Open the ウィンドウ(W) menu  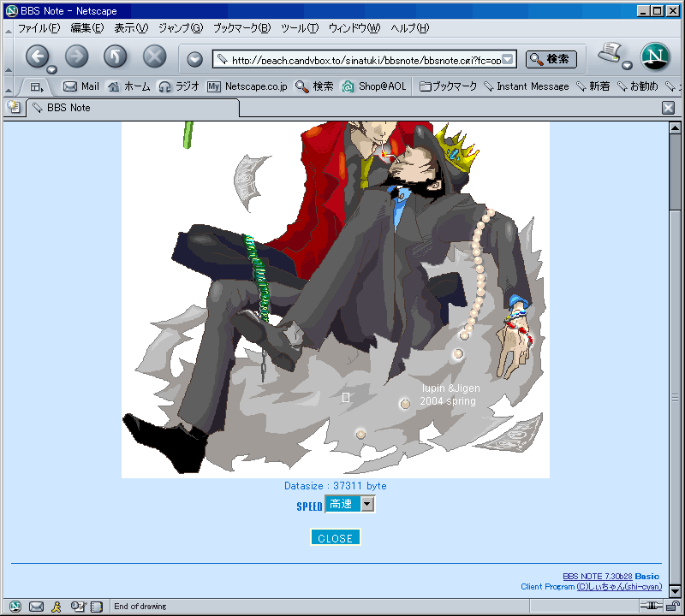coord(354,28)
